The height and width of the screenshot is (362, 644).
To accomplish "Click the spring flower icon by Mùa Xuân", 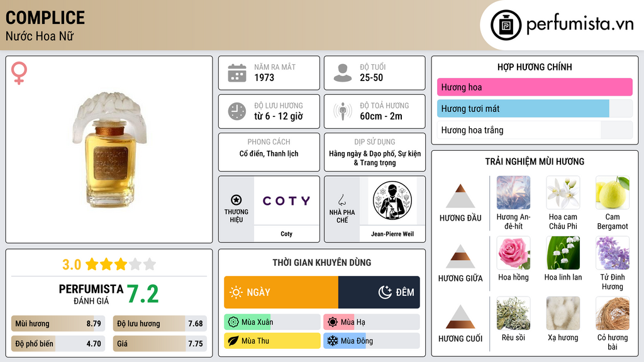I will click(x=233, y=322).
